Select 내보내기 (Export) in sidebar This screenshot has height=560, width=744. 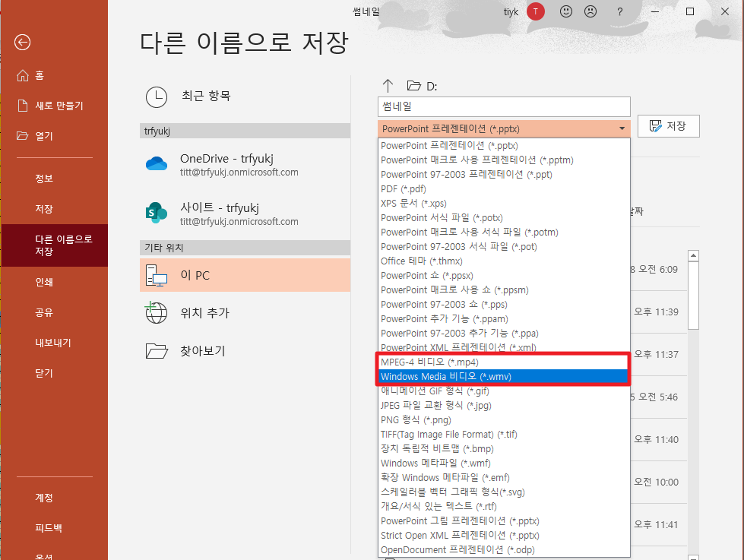pos(54,343)
